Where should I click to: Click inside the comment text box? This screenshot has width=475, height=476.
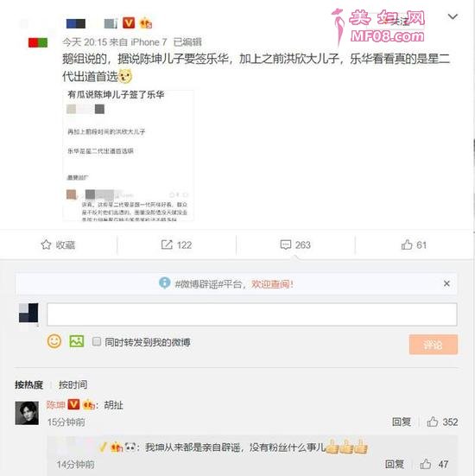pos(252,314)
